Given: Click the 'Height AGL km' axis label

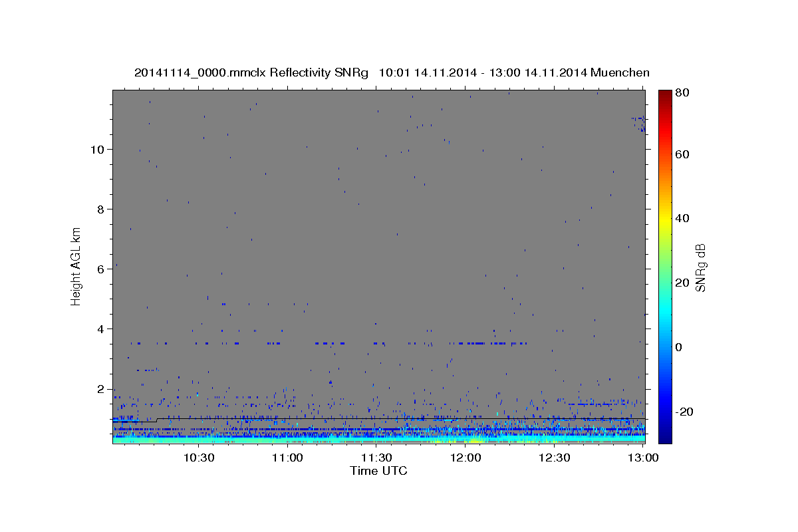Looking at the screenshot, I should click(x=76, y=265).
